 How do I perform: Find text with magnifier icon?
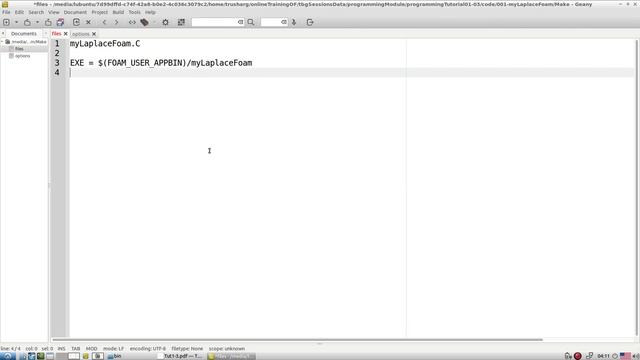tap(251, 22)
